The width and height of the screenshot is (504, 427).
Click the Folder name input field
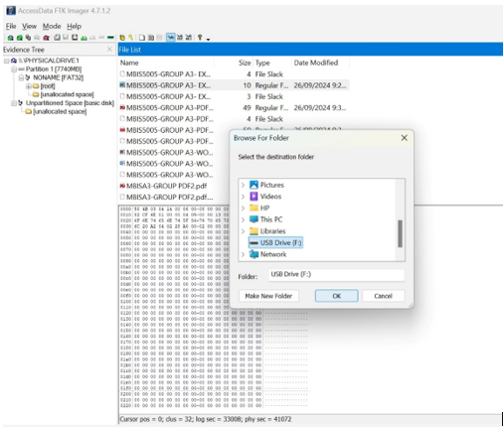point(336,275)
